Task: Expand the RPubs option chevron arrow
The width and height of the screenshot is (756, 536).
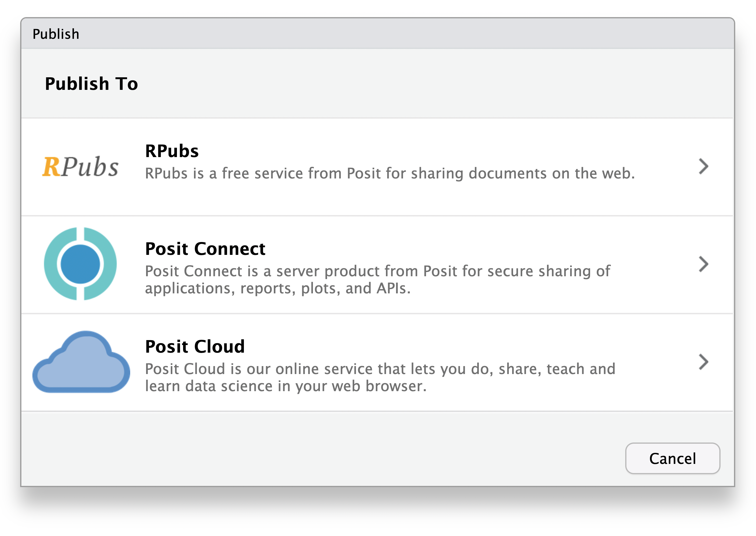Action: (x=703, y=166)
